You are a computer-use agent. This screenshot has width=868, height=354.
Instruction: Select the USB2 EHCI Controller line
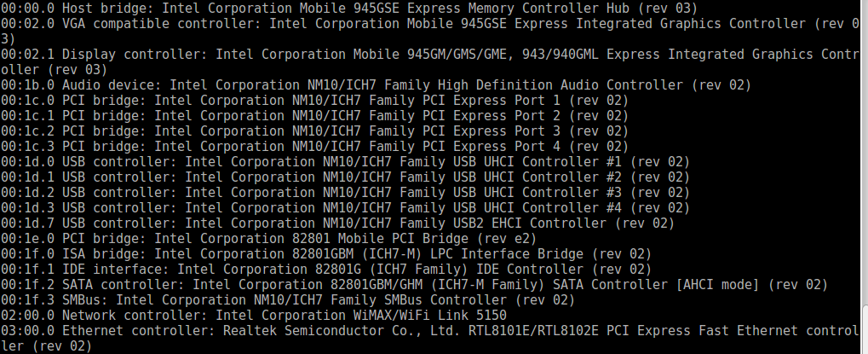[x=337, y=223]
